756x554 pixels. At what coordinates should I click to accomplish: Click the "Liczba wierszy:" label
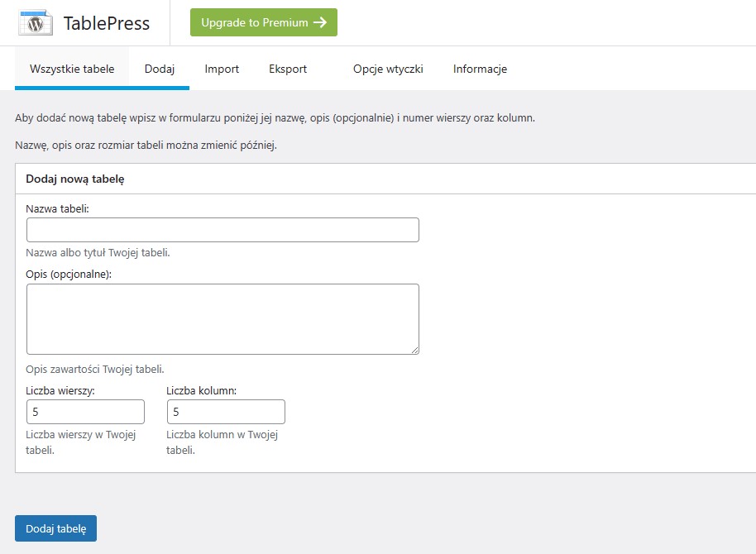point(60,390)
